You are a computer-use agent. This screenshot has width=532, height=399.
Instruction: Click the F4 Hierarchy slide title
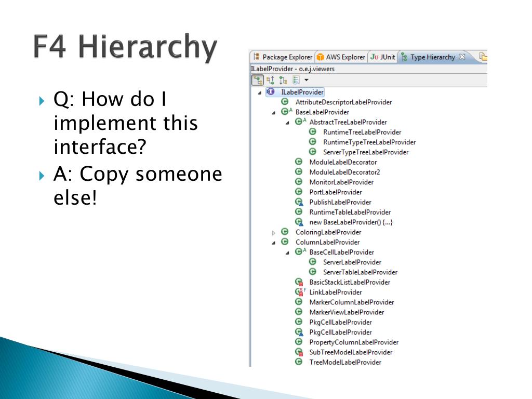[x=125, y=47]
